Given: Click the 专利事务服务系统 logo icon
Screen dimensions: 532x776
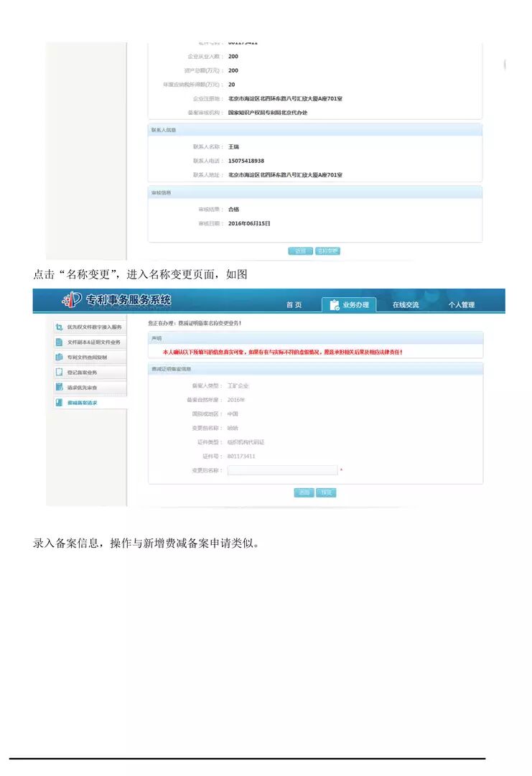Looking at the screenshot, I should click(73, 299).
